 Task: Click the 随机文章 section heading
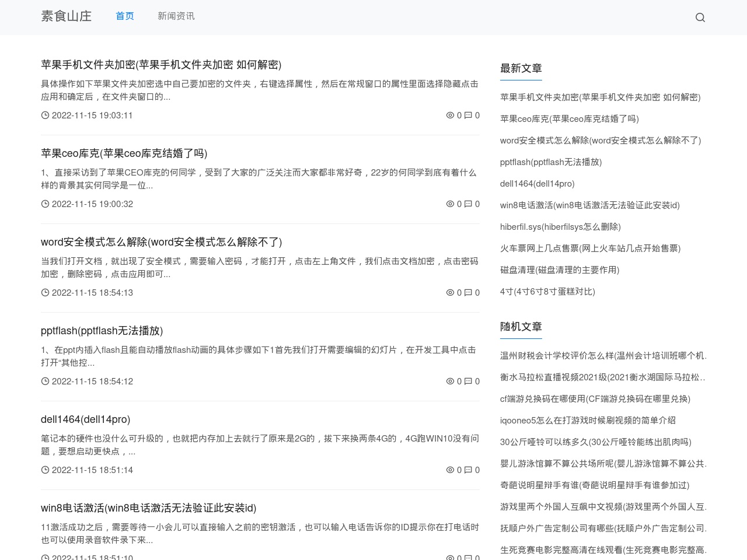[521, 327]
